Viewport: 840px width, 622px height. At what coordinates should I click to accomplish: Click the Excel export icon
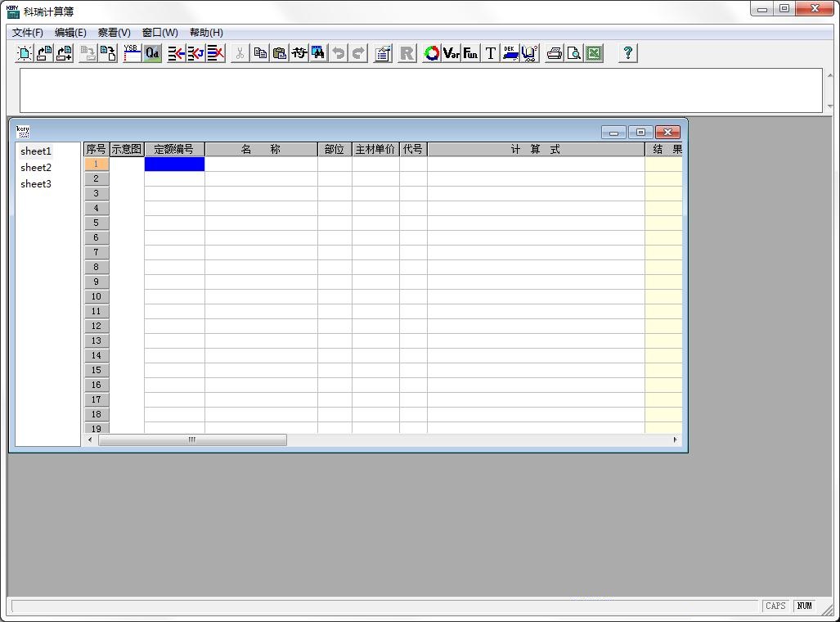[594, 53]
